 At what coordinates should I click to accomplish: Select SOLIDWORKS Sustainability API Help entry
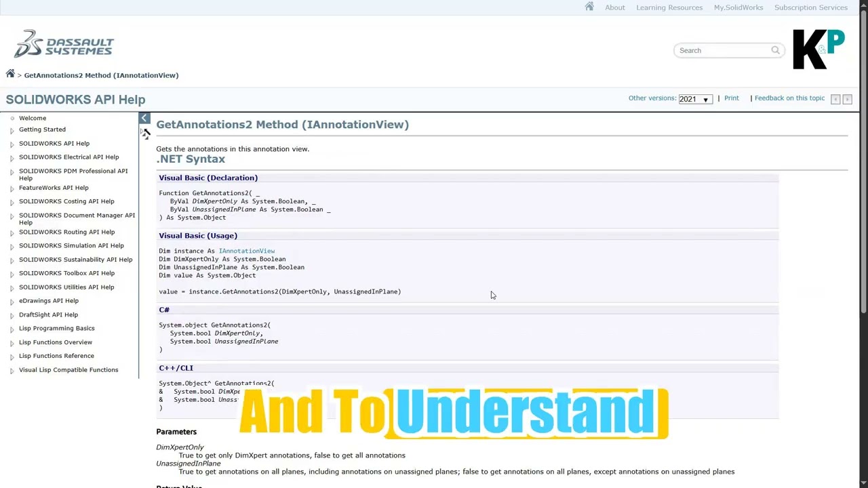76,260
